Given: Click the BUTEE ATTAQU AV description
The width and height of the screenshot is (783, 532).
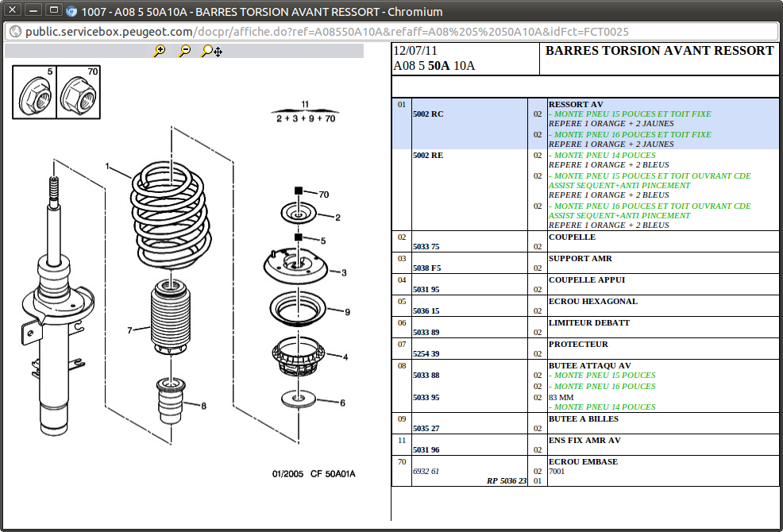Looking at the screenshot, I should pos(590,366).
